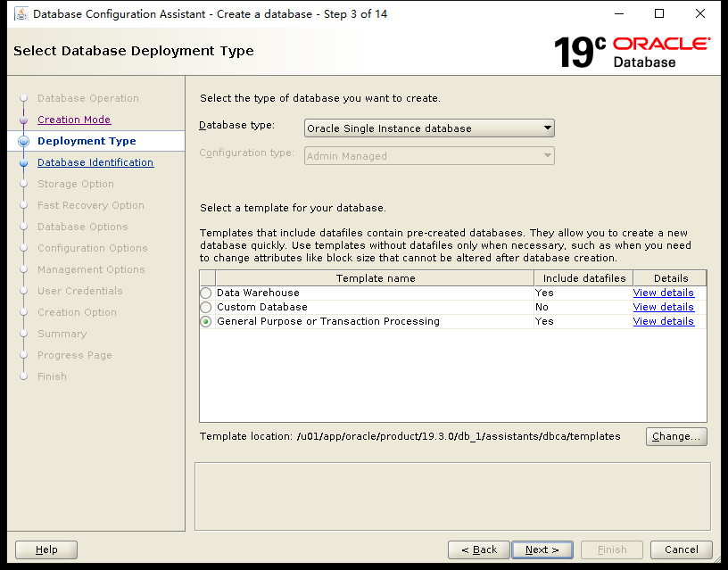
Task: Click the Change... template location button
Action: [x=676, y=436]
